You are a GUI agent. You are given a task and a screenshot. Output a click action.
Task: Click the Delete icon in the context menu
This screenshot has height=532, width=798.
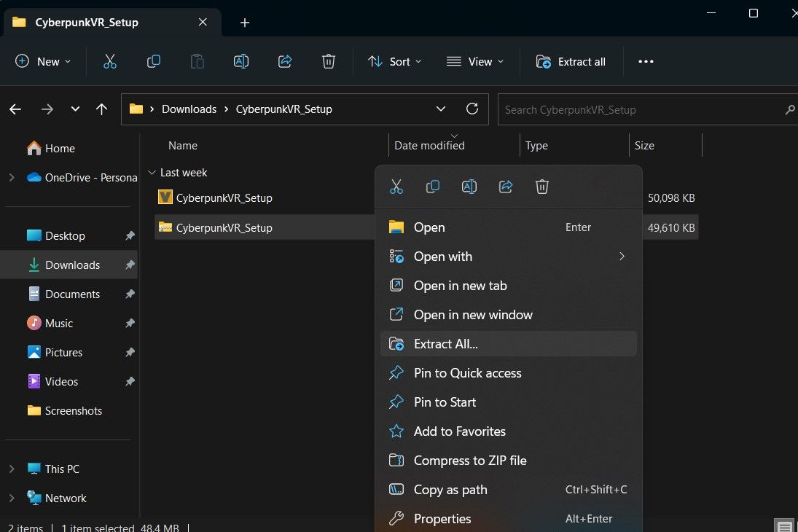[x=542, y=187]
